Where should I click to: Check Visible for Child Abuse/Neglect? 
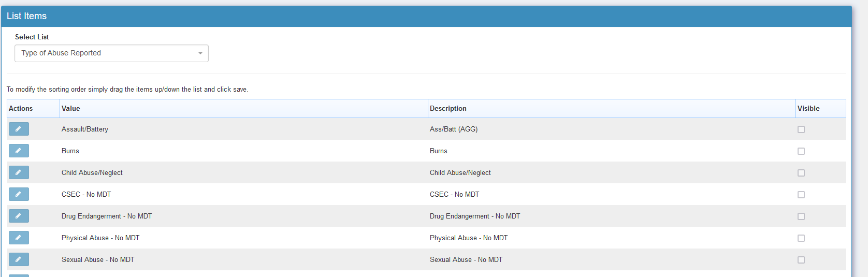(801, 173)
